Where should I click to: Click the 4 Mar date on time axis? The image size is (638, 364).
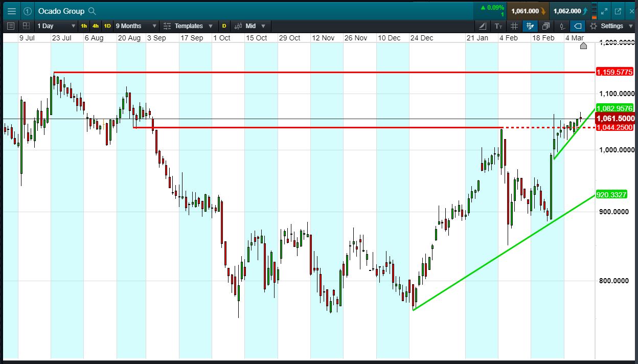[x=574, y=38]
